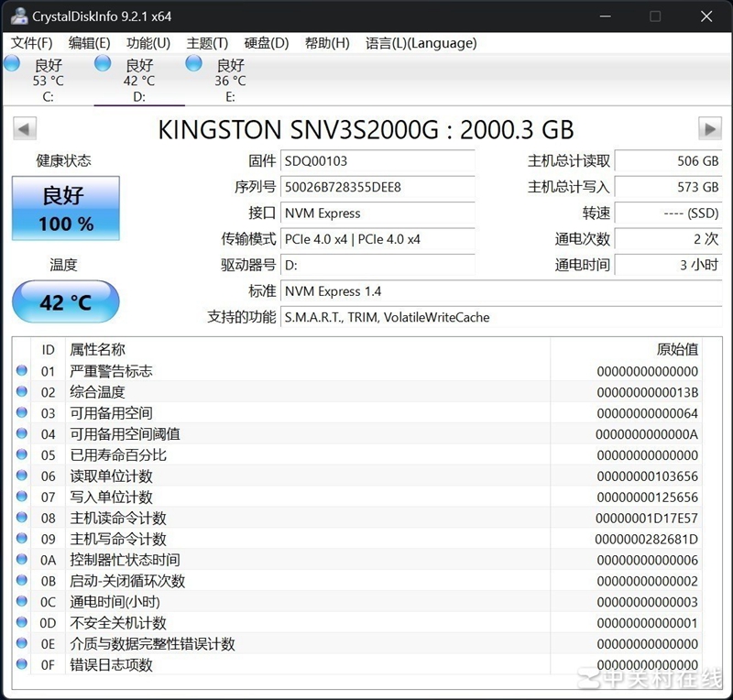733x700 pixels.
Task: Select attribute row 04 可用备用空间阈值
Action: 357,434
